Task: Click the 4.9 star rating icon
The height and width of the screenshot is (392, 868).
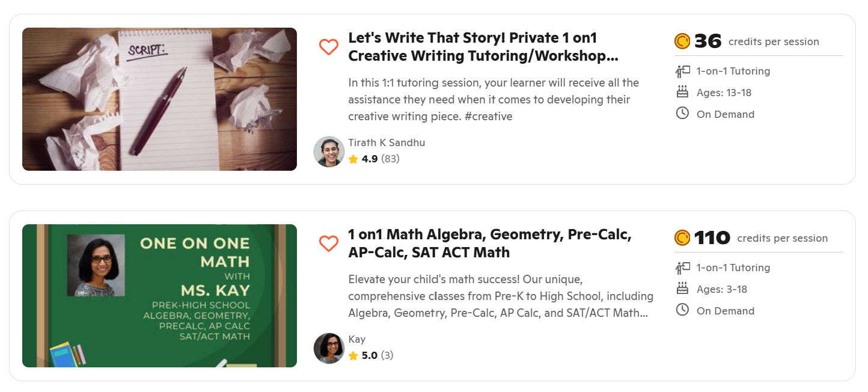Action: pyautogui.click(x=353, y=159)
